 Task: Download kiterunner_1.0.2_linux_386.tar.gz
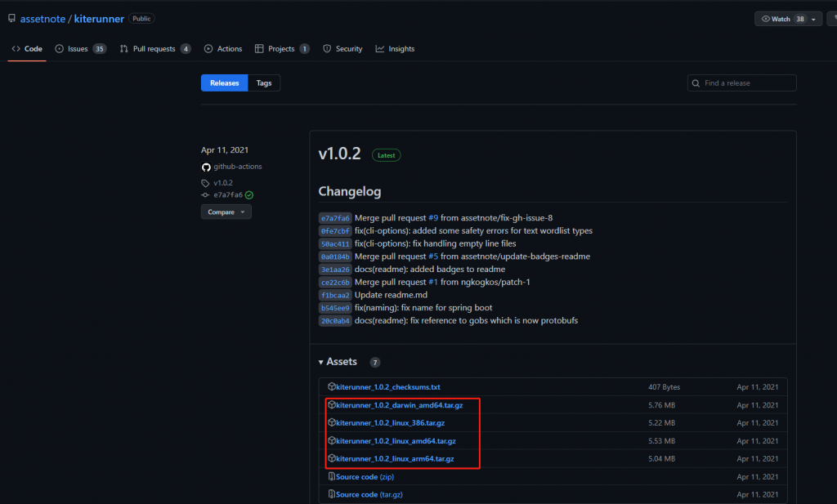(390, 422)
